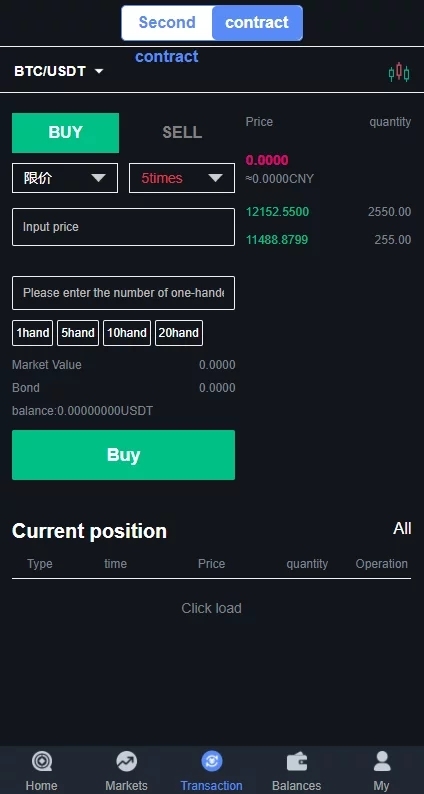Open the 5times leverage dropdown

(x=182, y=178)
